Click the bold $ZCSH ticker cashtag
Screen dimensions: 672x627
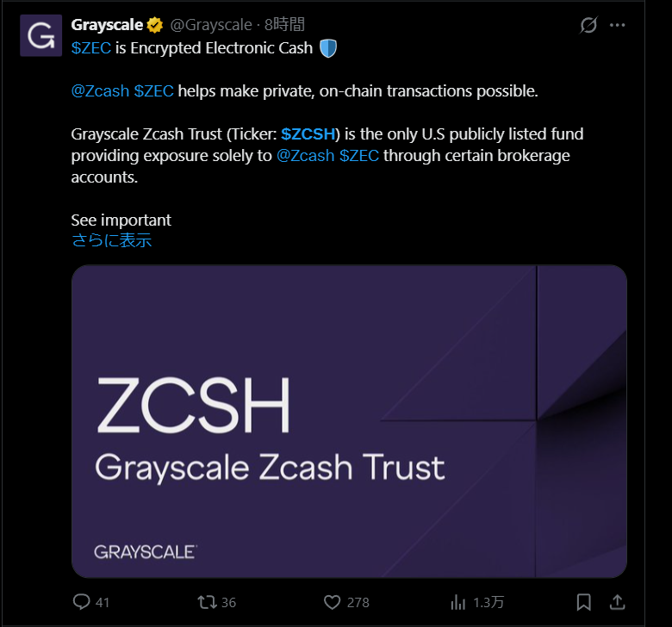pyautogui.click(x=308, y=134)
